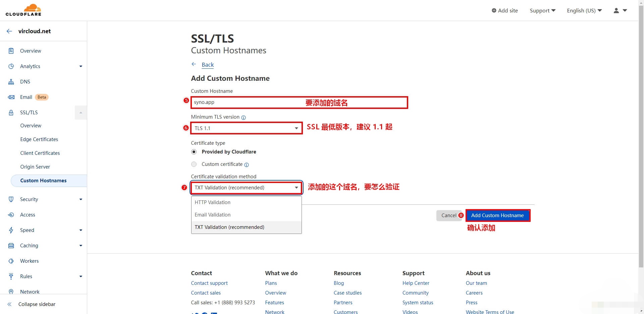Screen dimensions: 644x314
Task: Expand the Analytics sidebar section
Action: pos(80,66)
